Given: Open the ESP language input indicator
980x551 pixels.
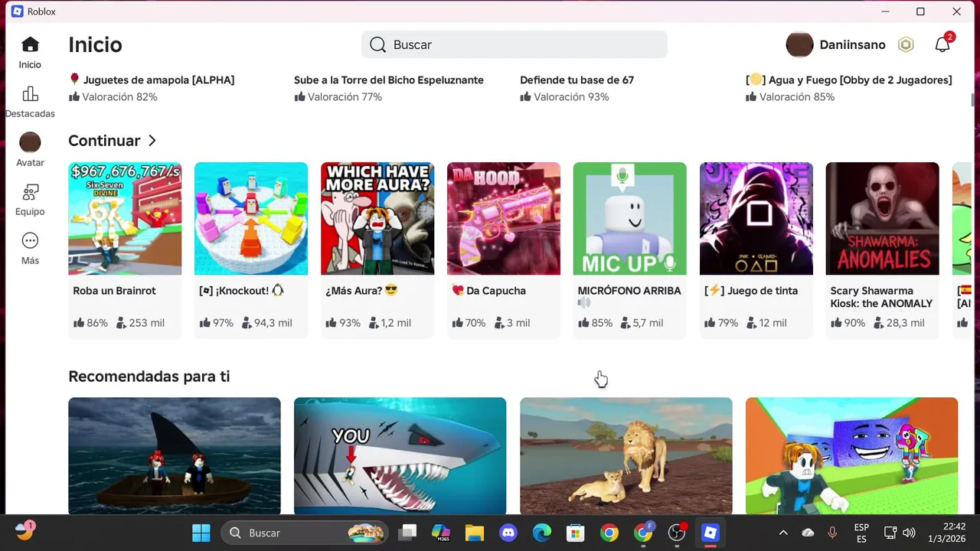Looking at the screenshot, I should (861, 533).
